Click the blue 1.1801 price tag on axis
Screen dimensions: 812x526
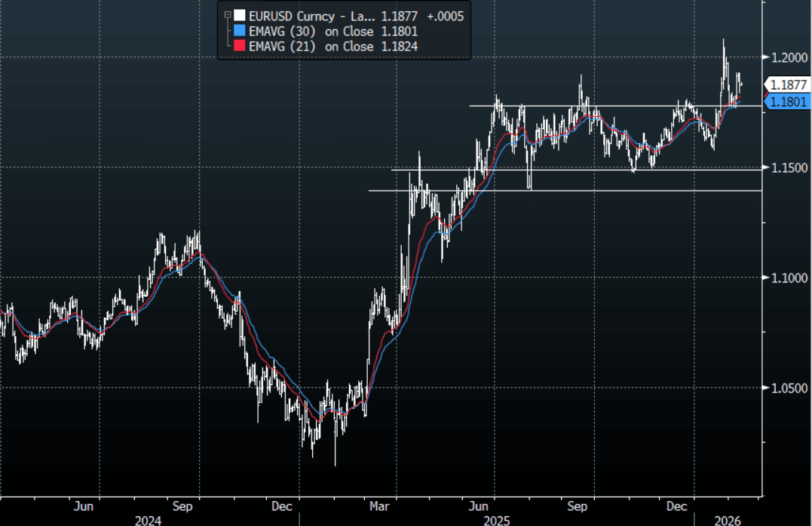click(x=788, y=102)
